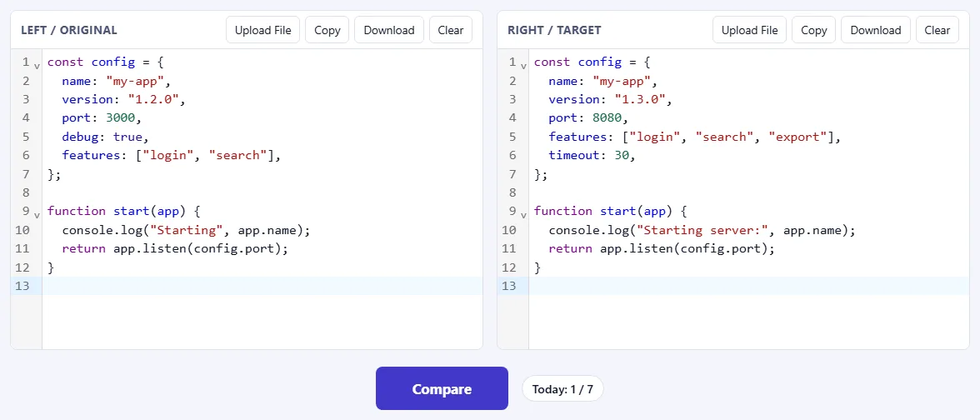Click the 'RIGHT / TARGET' pane heading

[554, 30]
